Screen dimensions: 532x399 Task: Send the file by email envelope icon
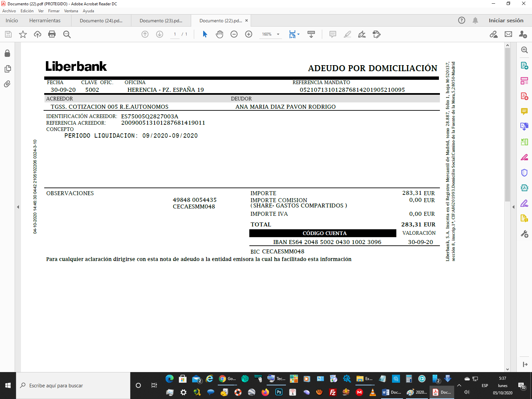point(508,34)
